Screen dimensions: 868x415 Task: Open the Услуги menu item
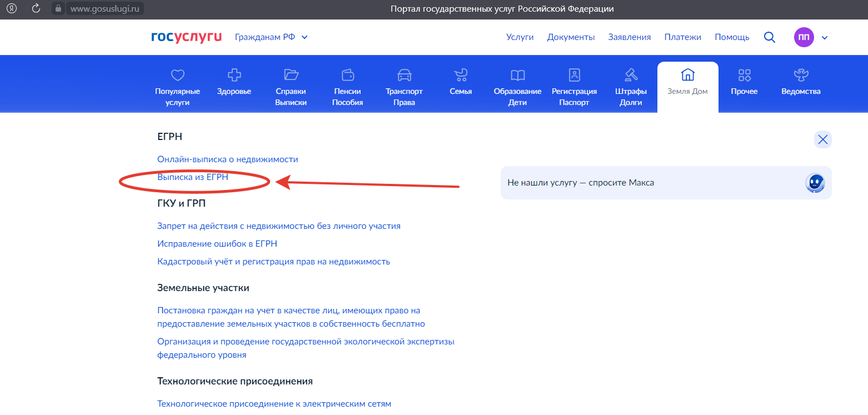pyautogui.click(x=520, y=37)
